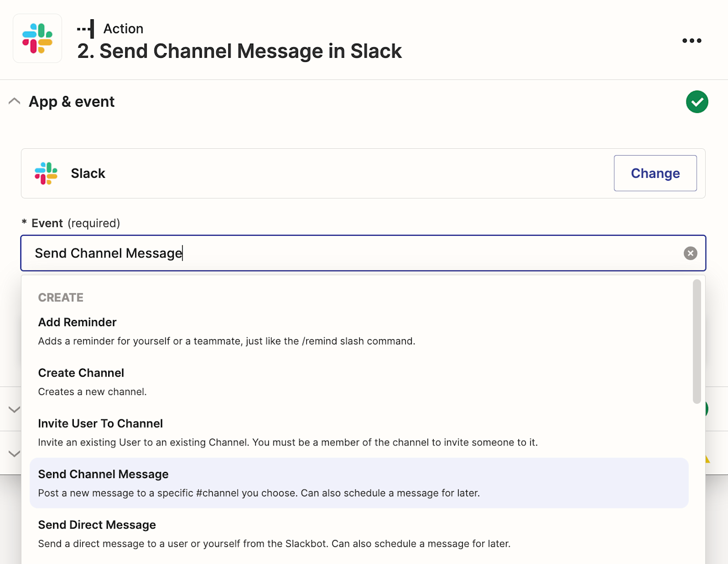The width and height of the screenshot is (728, 564).
Task: Click the step title Send Channel Message in Slack
Action: point(239,51)
